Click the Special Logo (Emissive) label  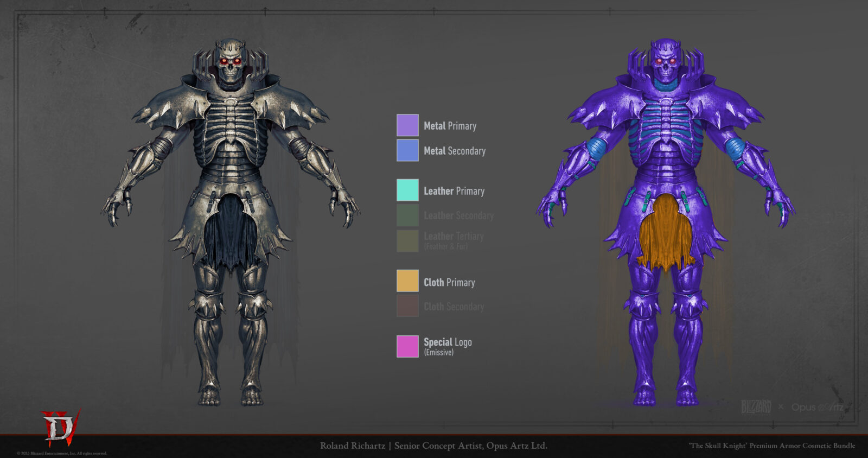[447, 346]
